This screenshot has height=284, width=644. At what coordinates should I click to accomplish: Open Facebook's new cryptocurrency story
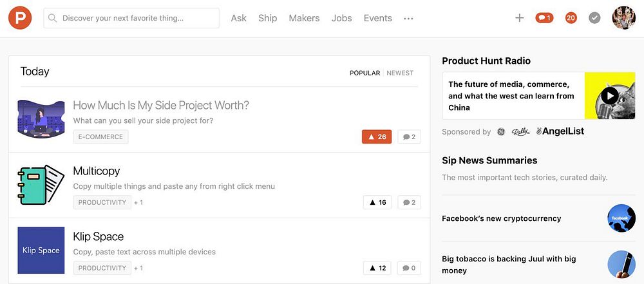[x=501, y=218]
